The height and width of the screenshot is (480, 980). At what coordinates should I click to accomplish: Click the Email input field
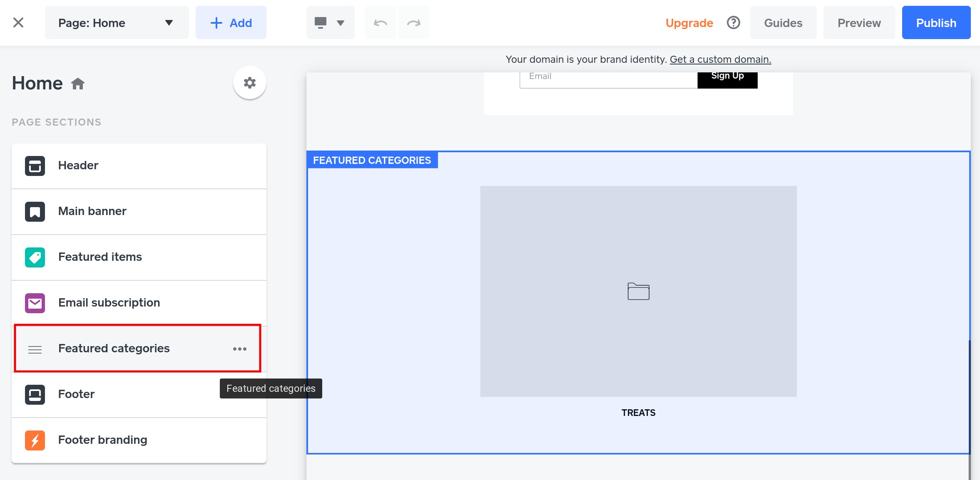(608, 79)
